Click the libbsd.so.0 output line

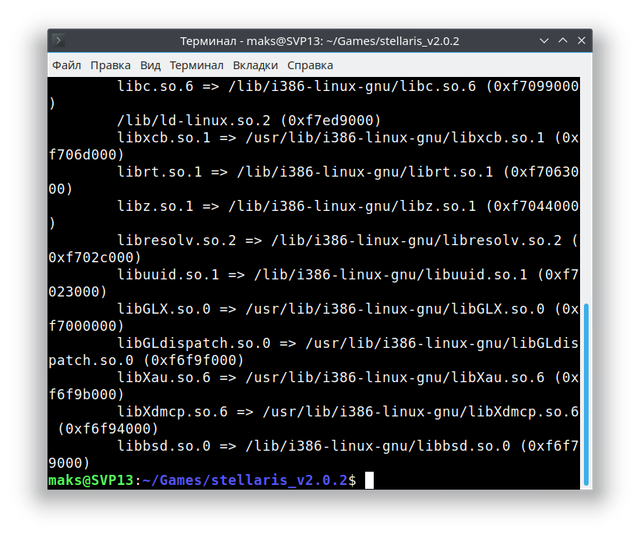348,446
